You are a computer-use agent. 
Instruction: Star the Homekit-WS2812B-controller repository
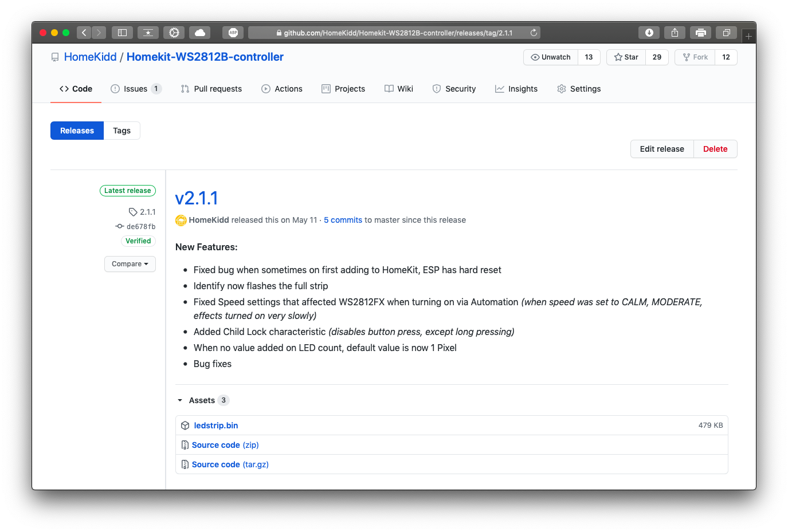[626, 57]
